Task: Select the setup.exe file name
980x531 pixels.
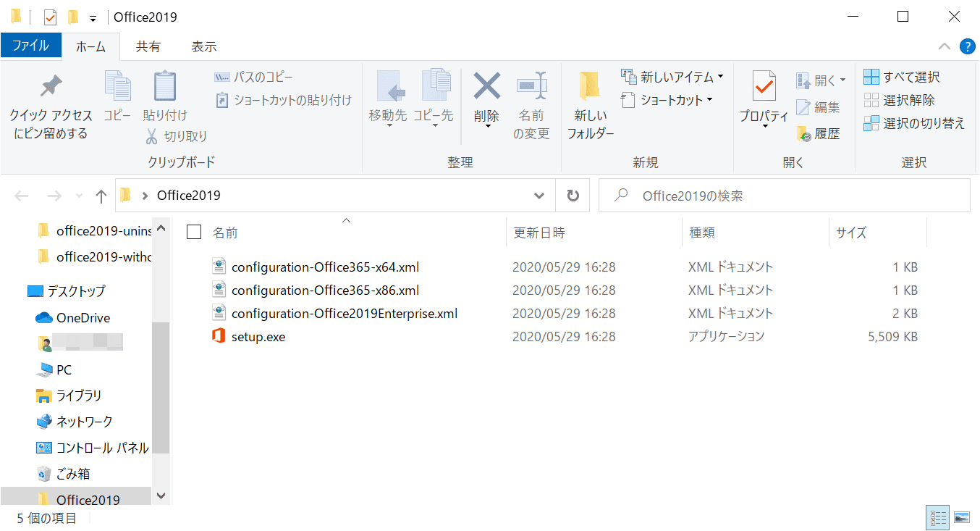Action: pyautogui.click(x=258, y=336)
